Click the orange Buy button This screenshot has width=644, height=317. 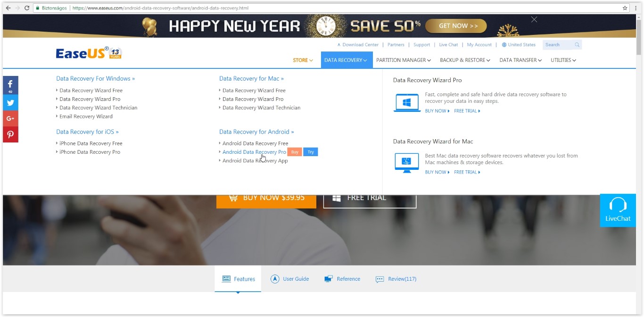click(295, 152)
